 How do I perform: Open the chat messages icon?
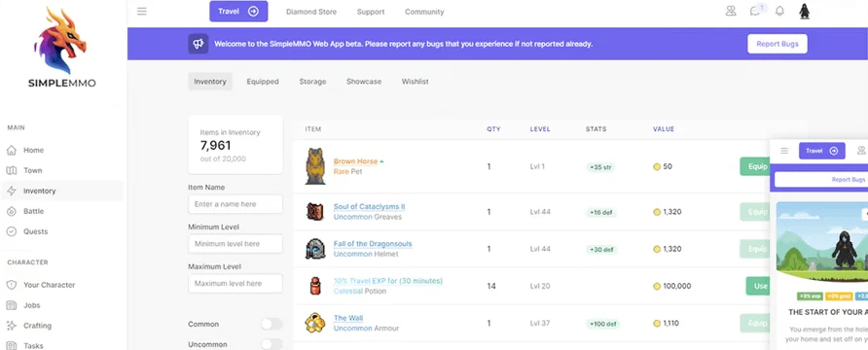755,11
